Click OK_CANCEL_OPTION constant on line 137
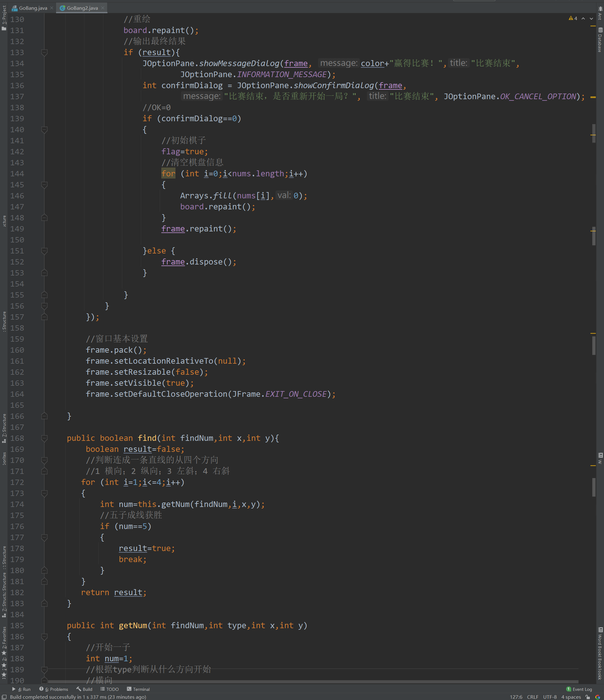604x700 pixels. tap(538, 97)
